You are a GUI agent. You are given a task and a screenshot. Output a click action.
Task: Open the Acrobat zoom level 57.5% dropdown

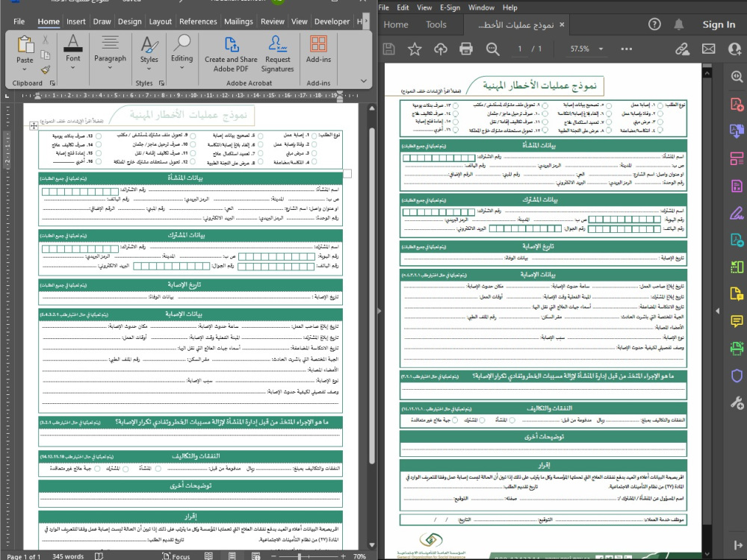click(601, 49)
